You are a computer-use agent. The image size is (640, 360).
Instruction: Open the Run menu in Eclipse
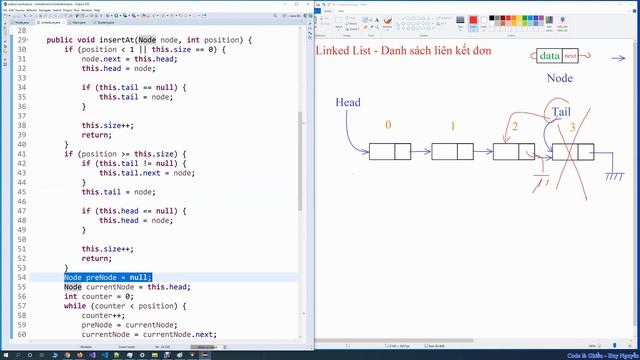pyautogui.click(x=76, y=10)
